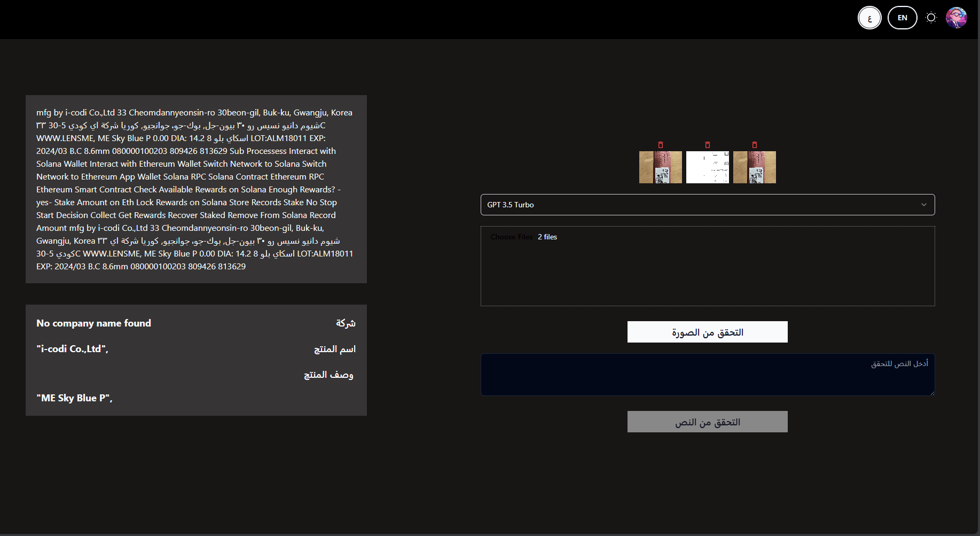Click the شركة label
Screen dimensions: 980x536
coord(346,323)
